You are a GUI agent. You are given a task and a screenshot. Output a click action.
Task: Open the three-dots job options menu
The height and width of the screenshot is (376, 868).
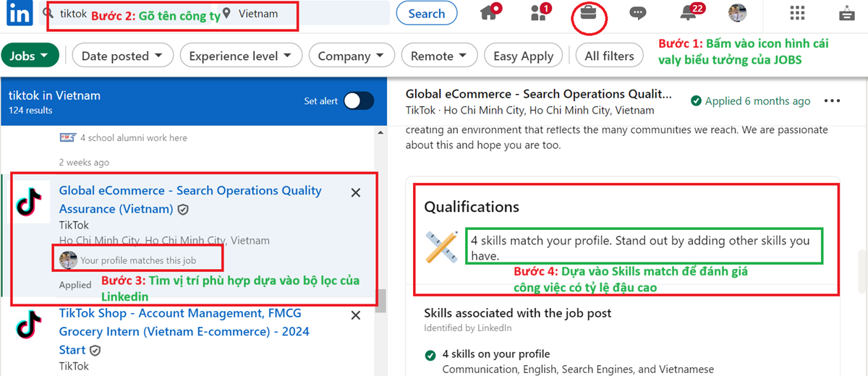833,101
